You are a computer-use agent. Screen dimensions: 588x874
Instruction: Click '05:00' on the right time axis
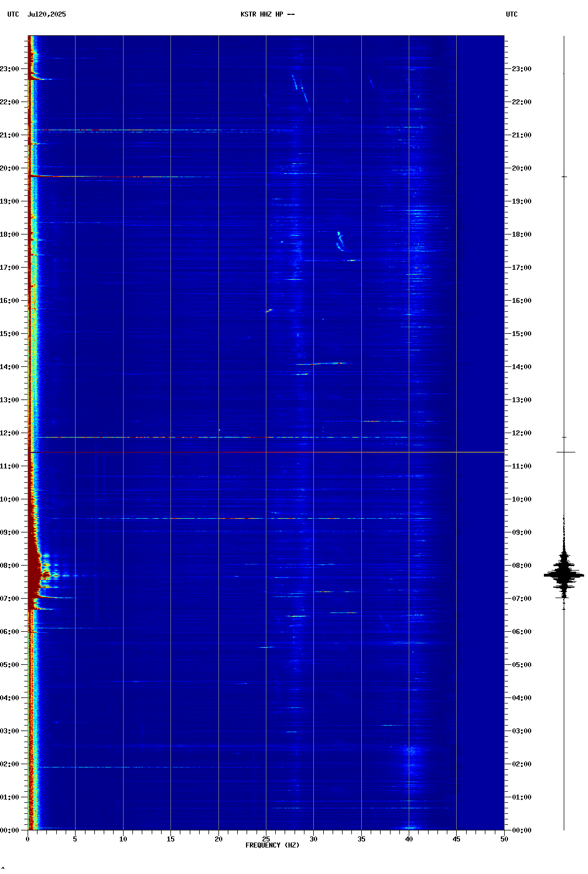tap(522, 665)
